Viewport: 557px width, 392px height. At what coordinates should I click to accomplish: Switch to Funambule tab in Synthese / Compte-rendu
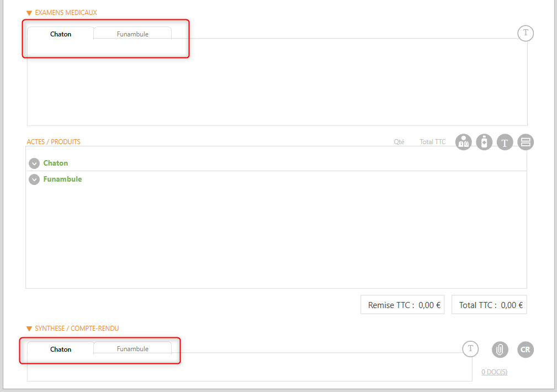pyautogui.click(x=132, y=349)
